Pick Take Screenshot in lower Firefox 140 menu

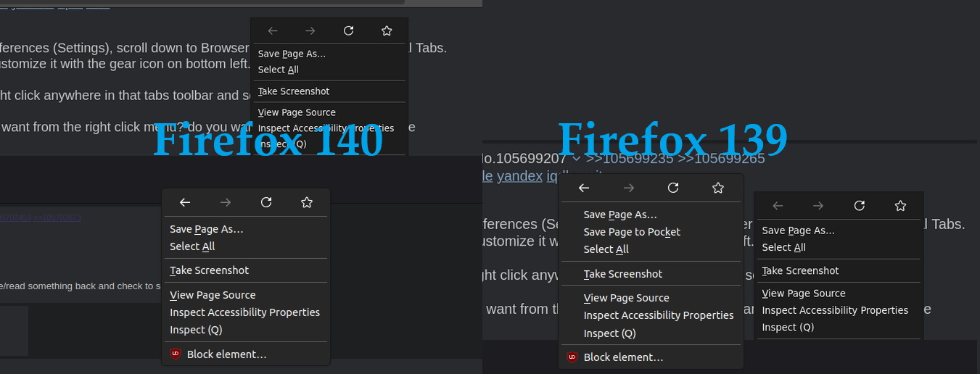coord(209,270)
